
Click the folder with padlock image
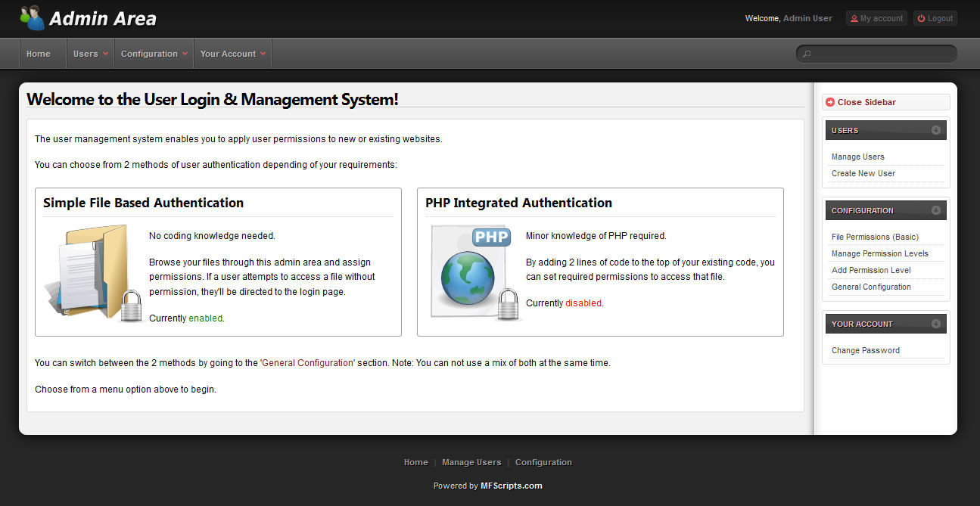point(93,274)
